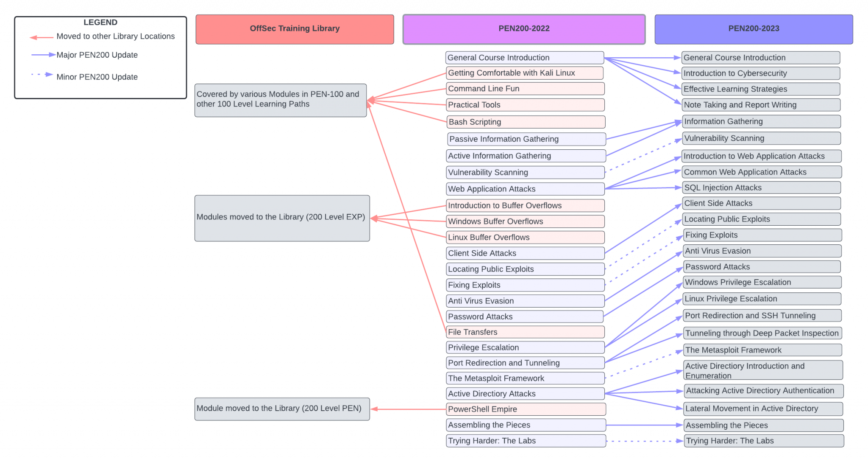
Task: Click the 'File Transfers' box
Action: pos(525,332)
